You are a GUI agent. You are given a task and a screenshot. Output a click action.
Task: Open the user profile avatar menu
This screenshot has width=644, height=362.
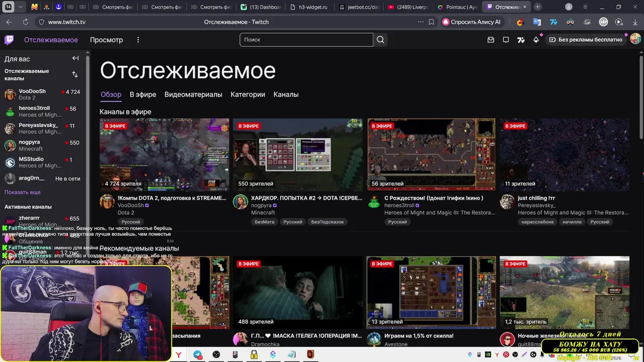click(635, 39)
